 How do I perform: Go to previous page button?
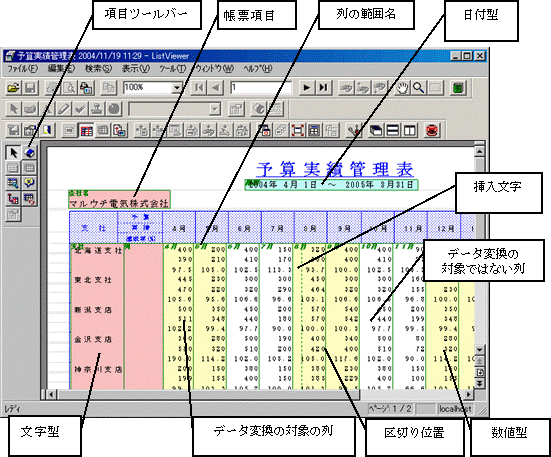point(215,87)
